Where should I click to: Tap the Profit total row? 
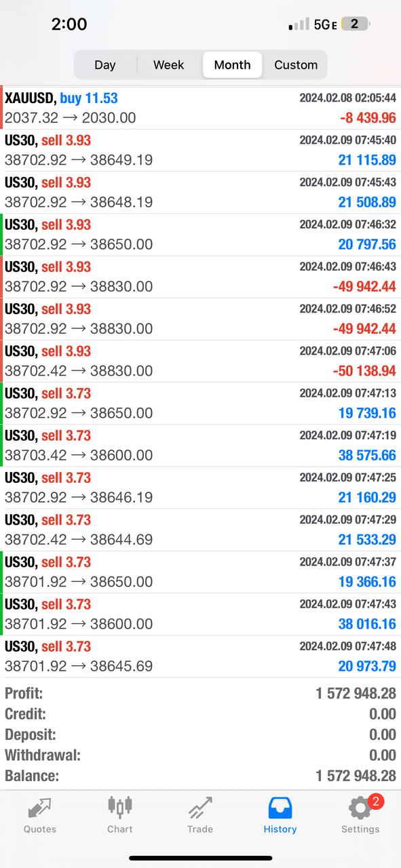click(200, 693)
